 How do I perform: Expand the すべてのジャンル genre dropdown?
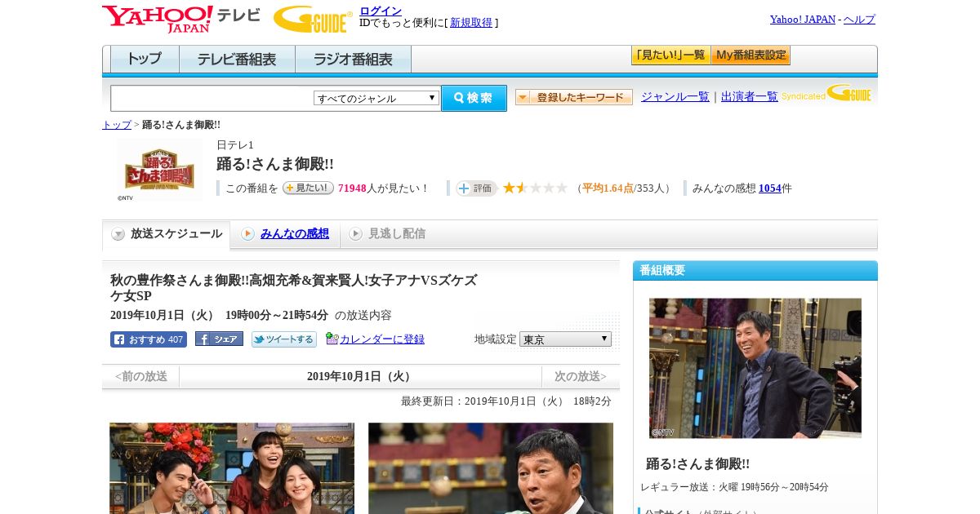376,98
